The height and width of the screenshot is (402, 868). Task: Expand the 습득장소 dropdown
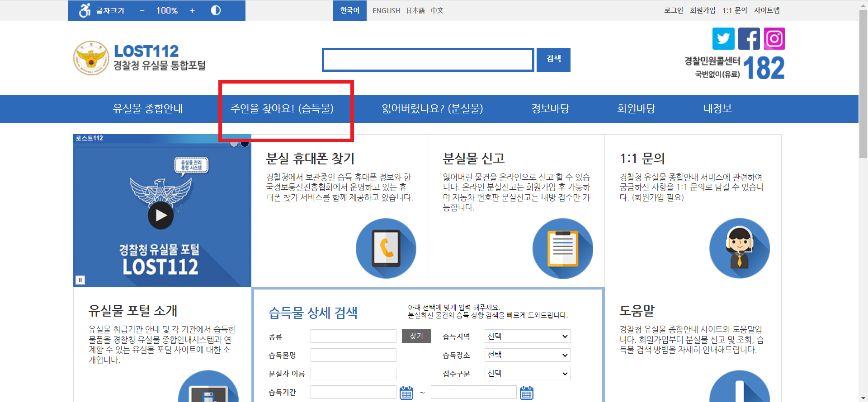[x=527, y=355]
